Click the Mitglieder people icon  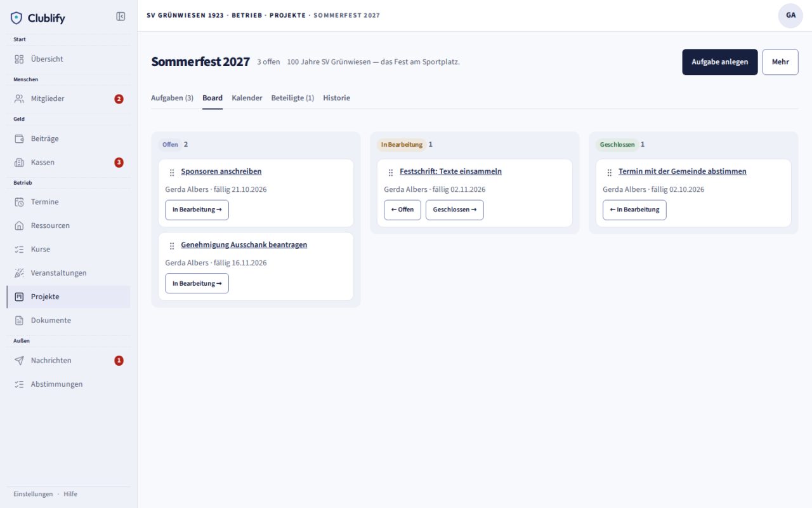tap(19, 98)
